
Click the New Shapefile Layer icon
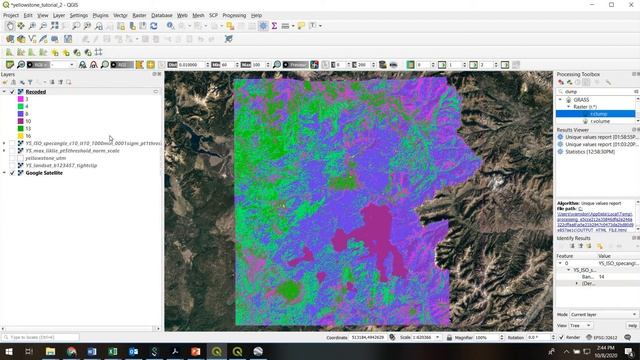[32, 39]
